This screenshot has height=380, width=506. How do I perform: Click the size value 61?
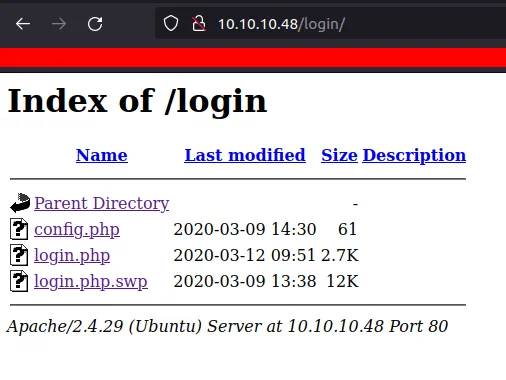(x=348, y=229)
